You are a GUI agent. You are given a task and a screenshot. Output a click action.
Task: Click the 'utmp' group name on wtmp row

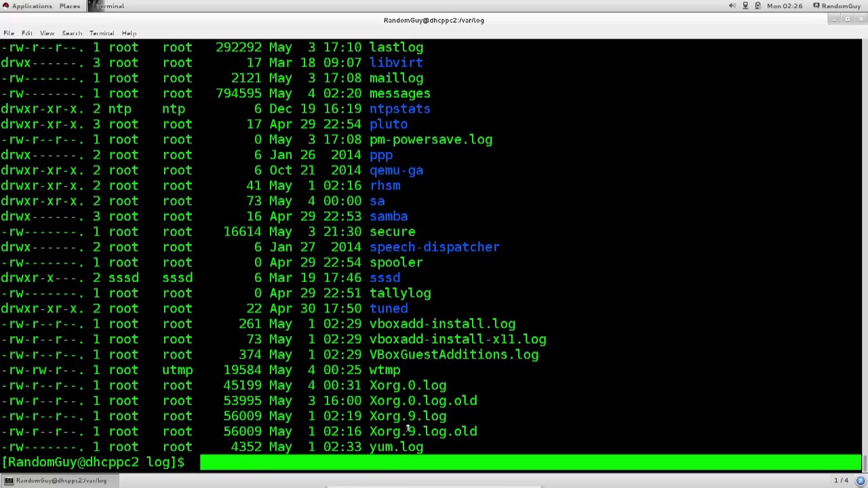point(178,370)
